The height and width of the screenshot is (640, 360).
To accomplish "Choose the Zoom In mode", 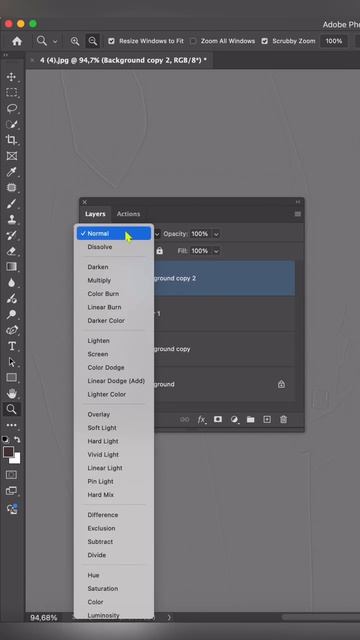I will coord(75,41).
